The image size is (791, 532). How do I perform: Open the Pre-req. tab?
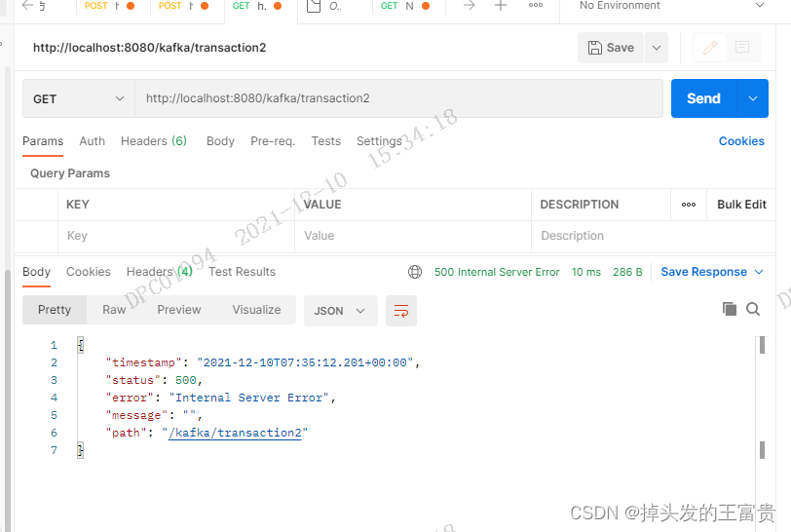273,141
